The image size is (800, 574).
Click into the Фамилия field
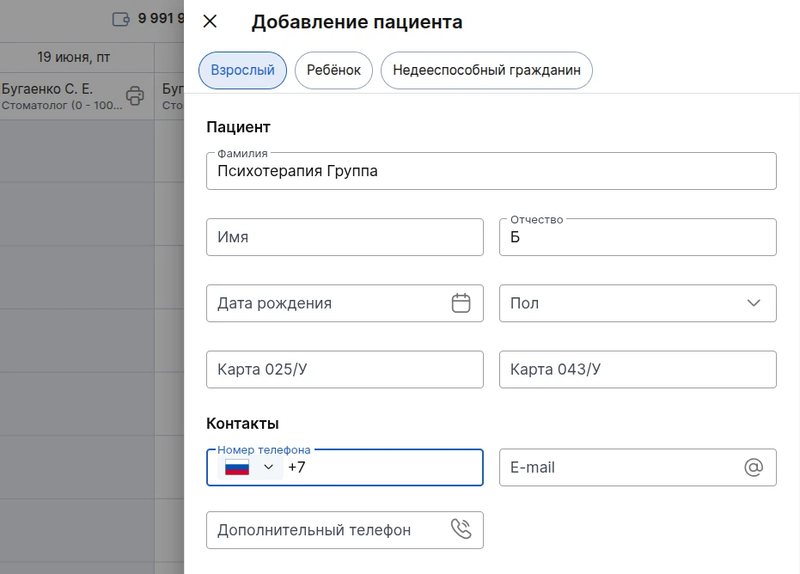[x=491, y=171]
